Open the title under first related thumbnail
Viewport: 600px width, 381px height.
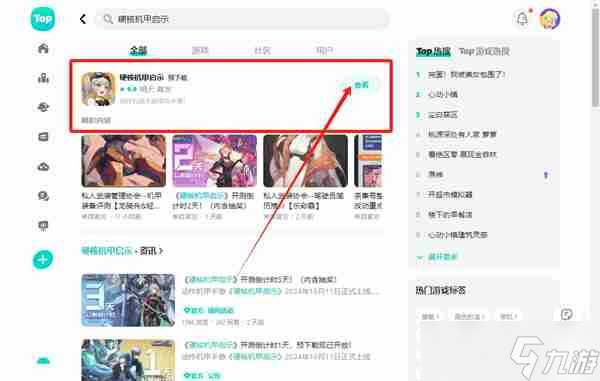(x=122, y=200)
